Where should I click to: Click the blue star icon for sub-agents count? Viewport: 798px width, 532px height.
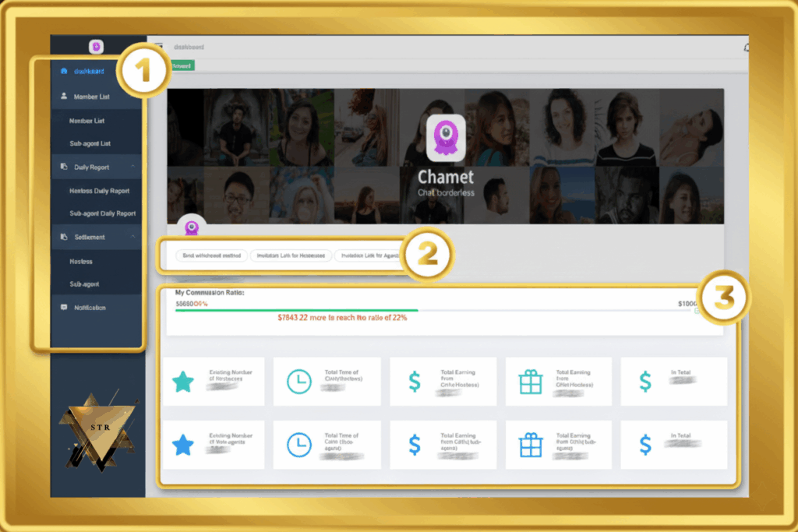click(x=183, y=444)
